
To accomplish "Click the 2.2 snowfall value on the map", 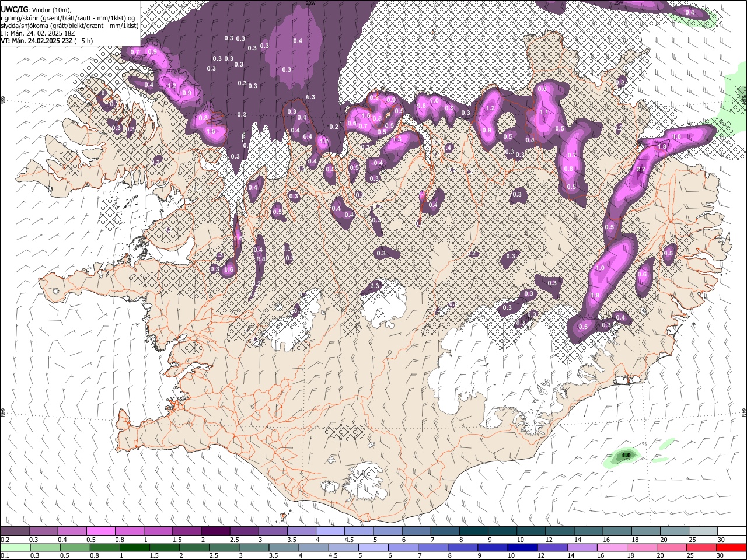I will 640,170.
